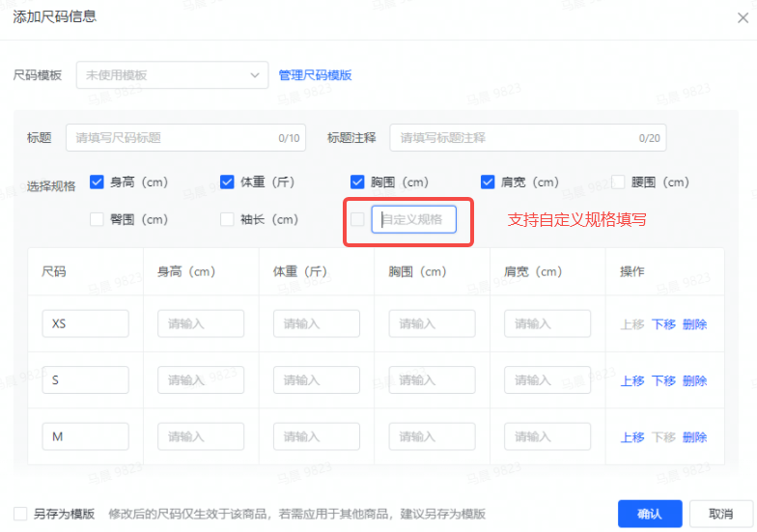Click the 自定义规格 text field

(413, 219)
